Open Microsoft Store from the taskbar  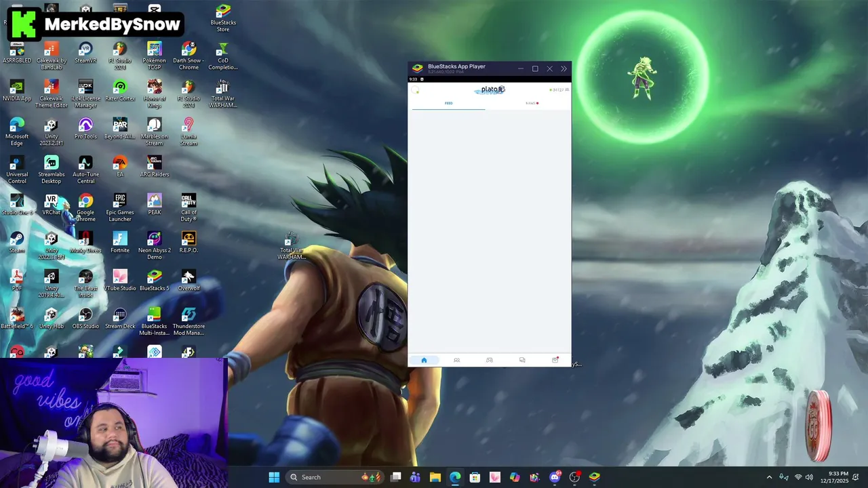[x=475, y=477]
